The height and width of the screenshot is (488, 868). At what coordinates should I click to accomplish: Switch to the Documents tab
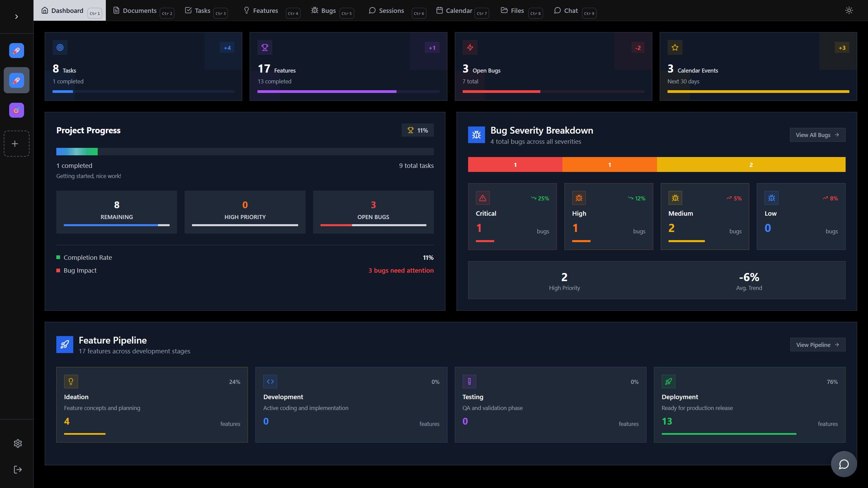[139, 11]
